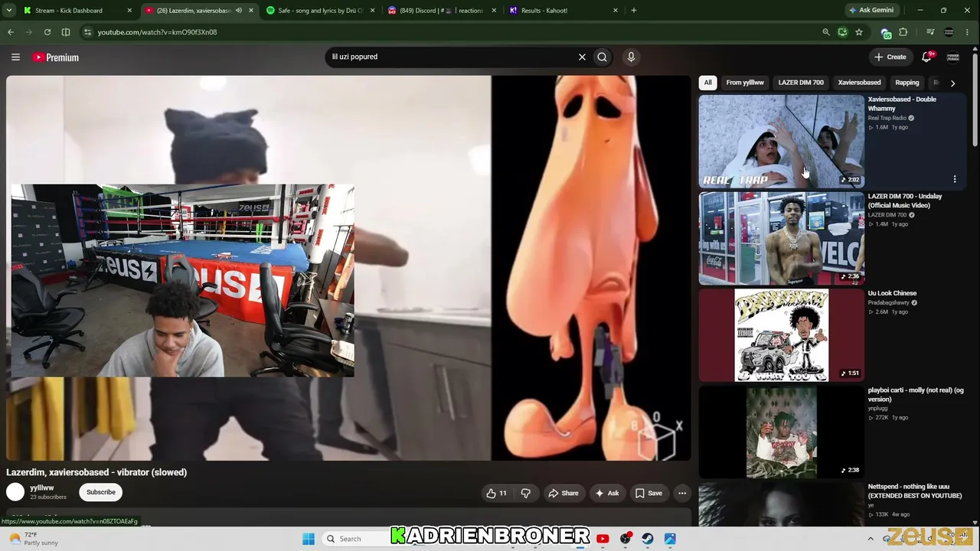
Task: Open the playboi carti molly thumbnail
Action: click(x=782, y=432)
